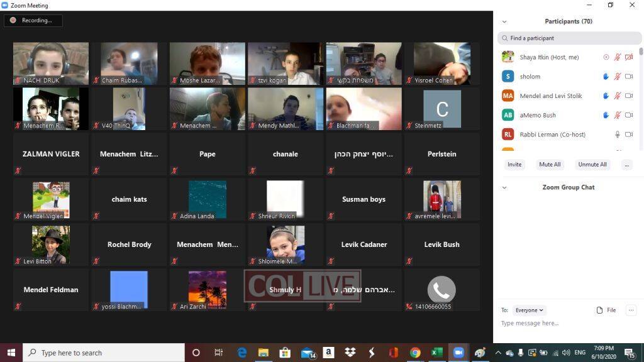The image size is (644, 362).
Task: Click the Invite button
Action: tap(514, 165)
